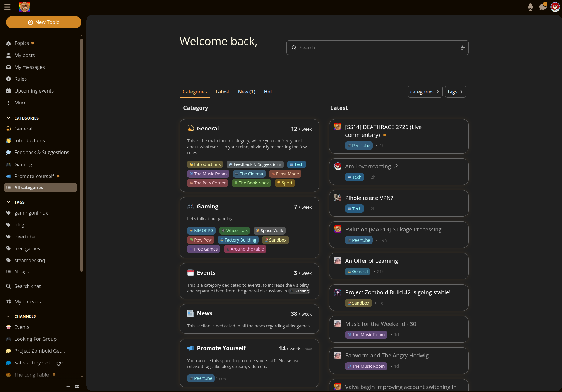Open the 'Pihole users: VPN?' topic
This screenshot has width=562, height=392.
369,198
